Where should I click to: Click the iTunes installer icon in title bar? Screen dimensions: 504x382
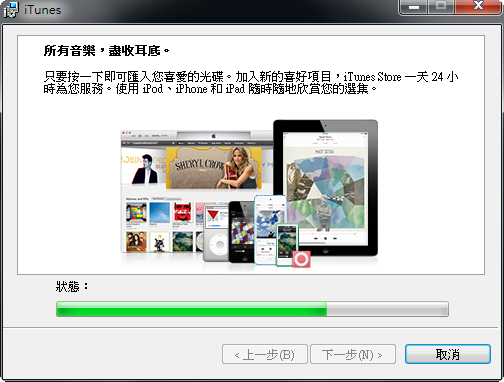pyautogui.click(x=11, y=9)
